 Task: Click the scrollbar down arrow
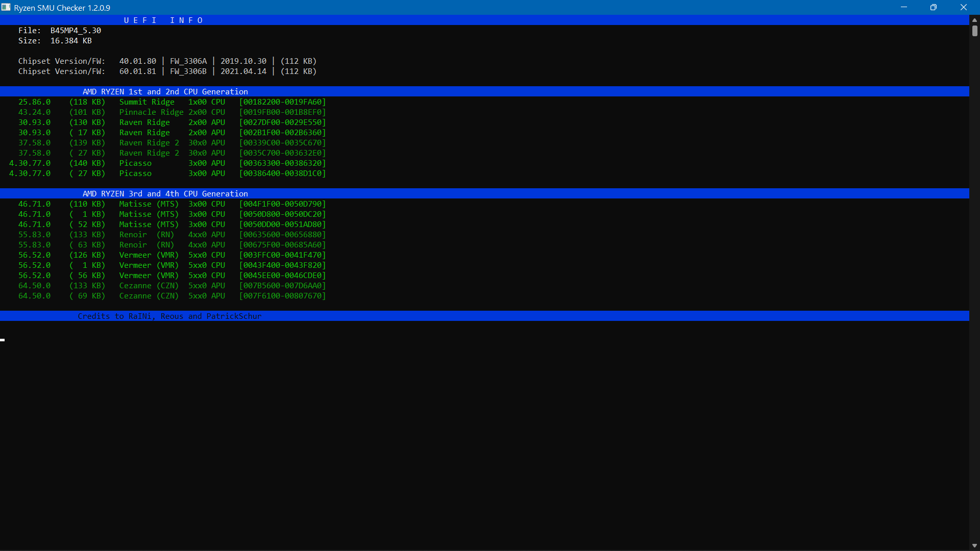coord(974,545)
